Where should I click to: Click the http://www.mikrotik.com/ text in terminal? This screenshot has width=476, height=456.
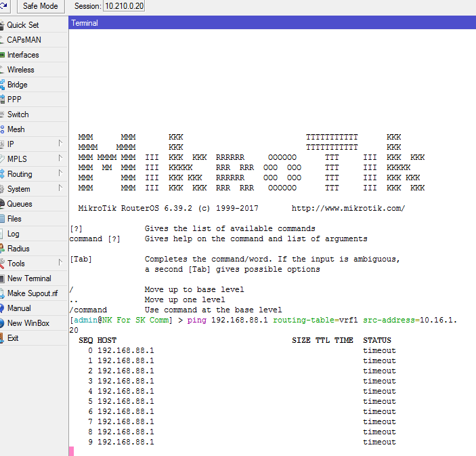(x=348, y=209)
